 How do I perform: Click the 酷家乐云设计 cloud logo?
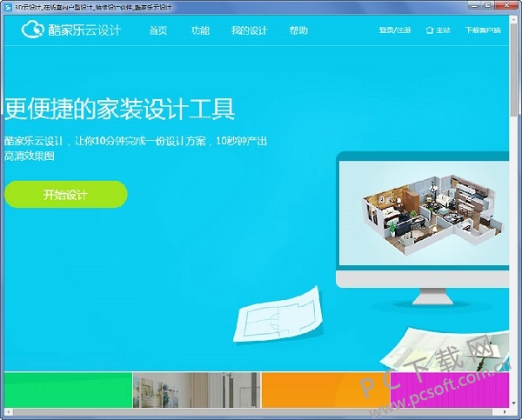(x=71, y=30)
